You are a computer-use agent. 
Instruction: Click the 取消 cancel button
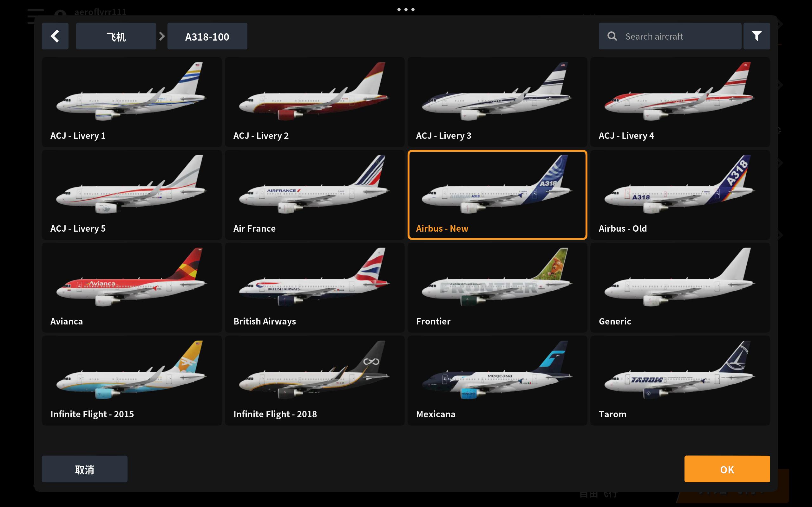(85, 469)
